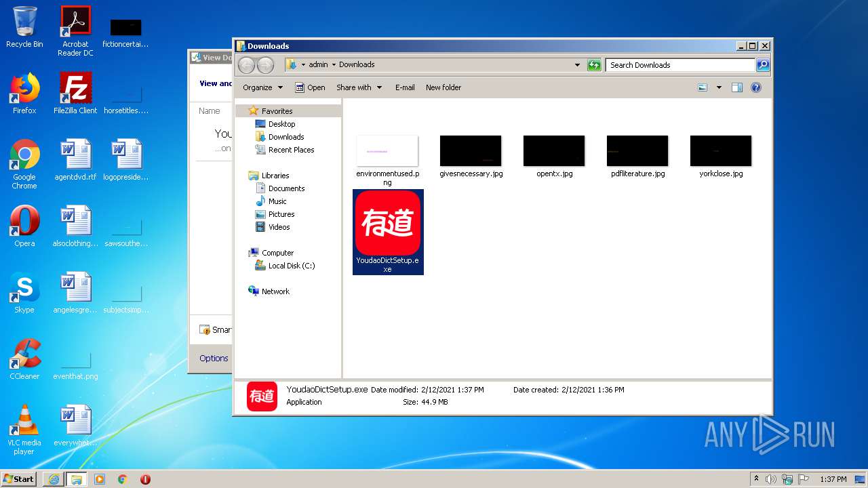This screenshot has width=868, height=488.
Task: Click Options link in background window
Action: coord(214,359)
